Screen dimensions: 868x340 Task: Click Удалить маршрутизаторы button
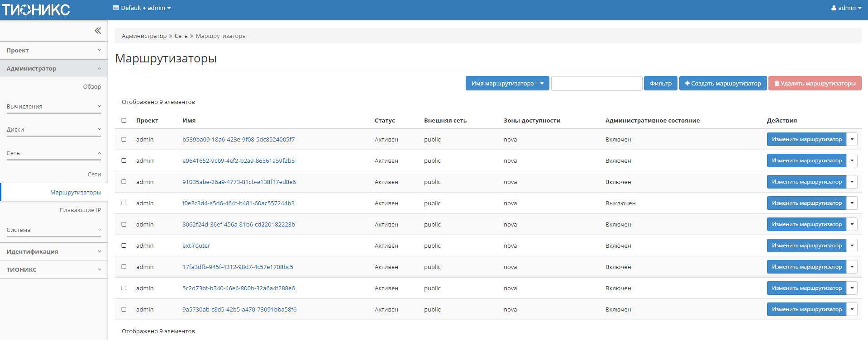pos(815,83)
